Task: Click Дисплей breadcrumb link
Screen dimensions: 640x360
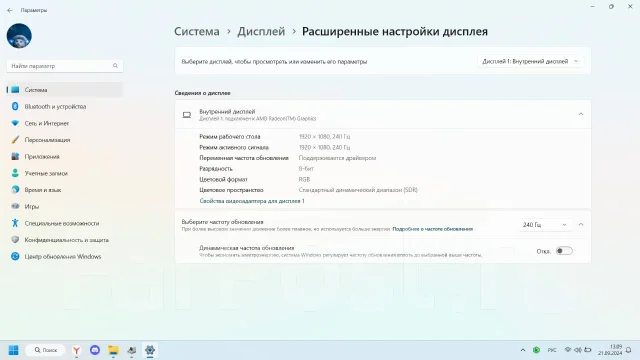Action: (x=261, y=31)
